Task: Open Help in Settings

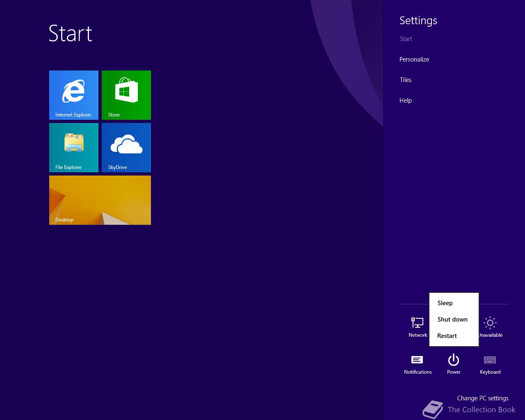Action: point(406,100)
